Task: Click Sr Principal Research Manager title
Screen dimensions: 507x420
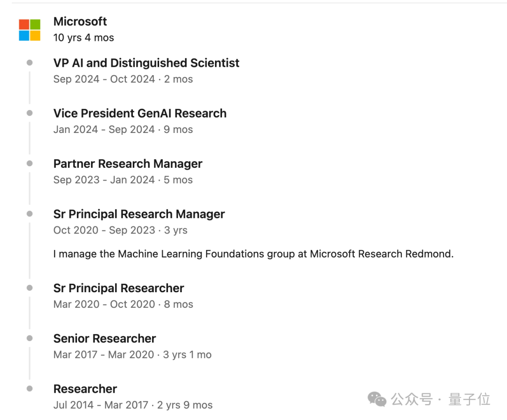Action: pyautogui.click(x=139, y=214)
